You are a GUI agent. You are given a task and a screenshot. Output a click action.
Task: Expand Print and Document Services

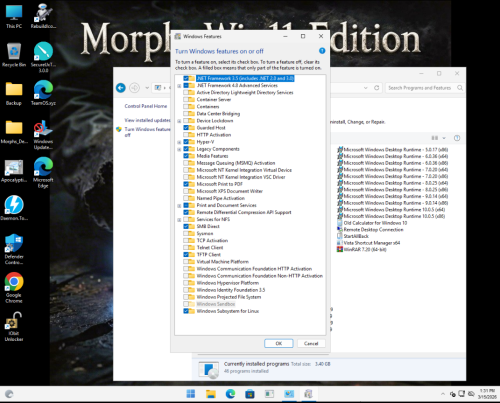[179, 205]
